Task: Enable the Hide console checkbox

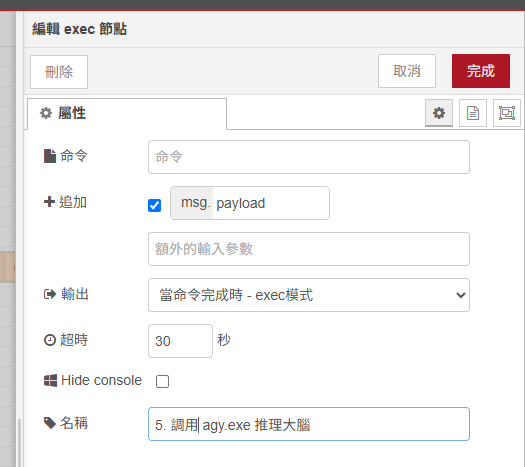Action: 162,381
